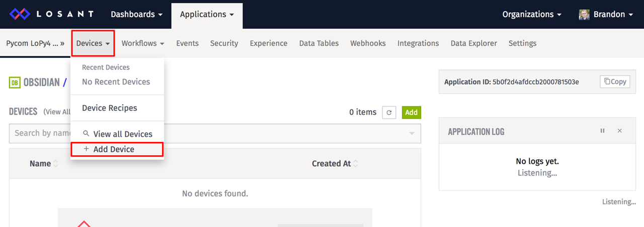Open application Settings
This screenshot has height=227, width=644.
pos(522,43)
